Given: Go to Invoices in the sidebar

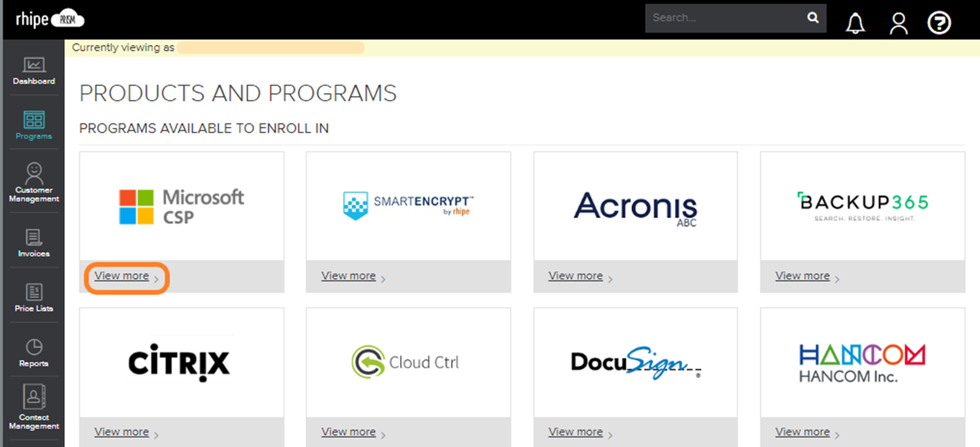Looking at the screenshot, I should click(34, 243).
